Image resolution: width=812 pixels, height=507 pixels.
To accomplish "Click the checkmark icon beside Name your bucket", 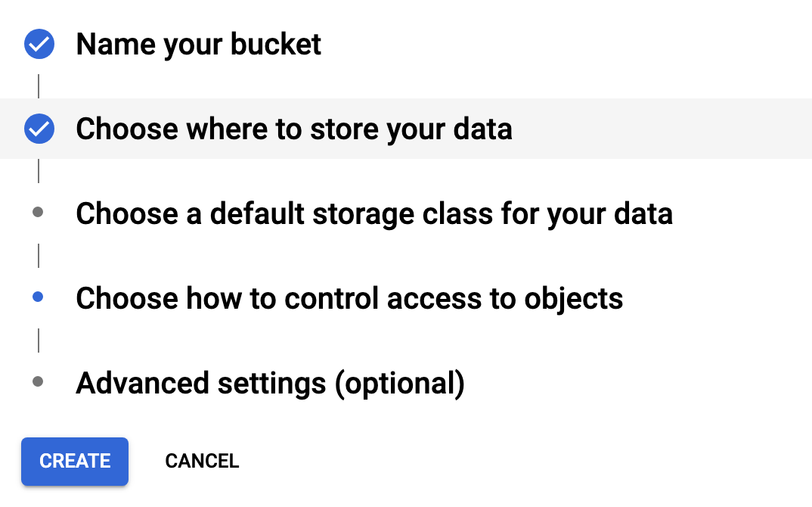I will (x=39, y=44).
